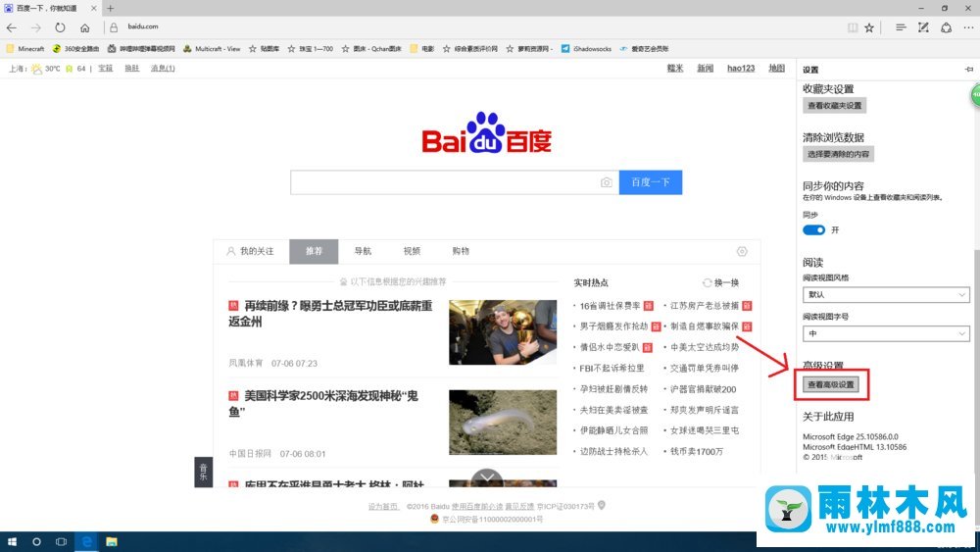Click the 换一换 label in hot topics
980x552 pixels.
726,282
